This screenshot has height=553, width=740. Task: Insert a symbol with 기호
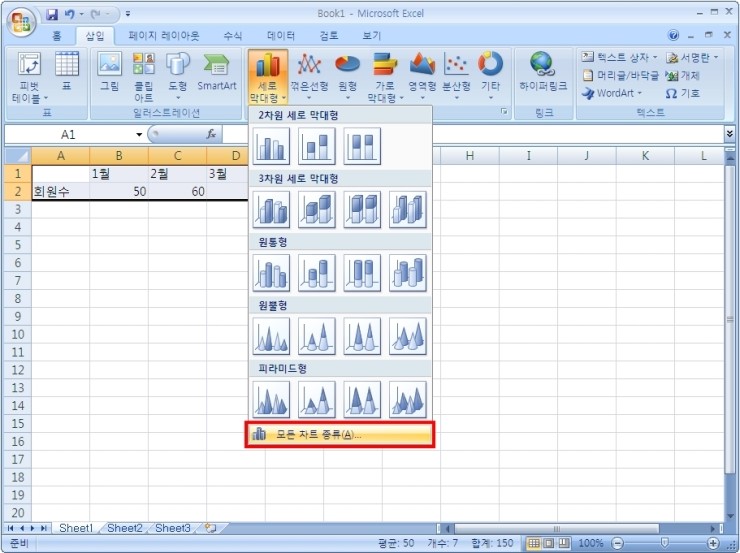pyautogui.click(x=682, y=93)
